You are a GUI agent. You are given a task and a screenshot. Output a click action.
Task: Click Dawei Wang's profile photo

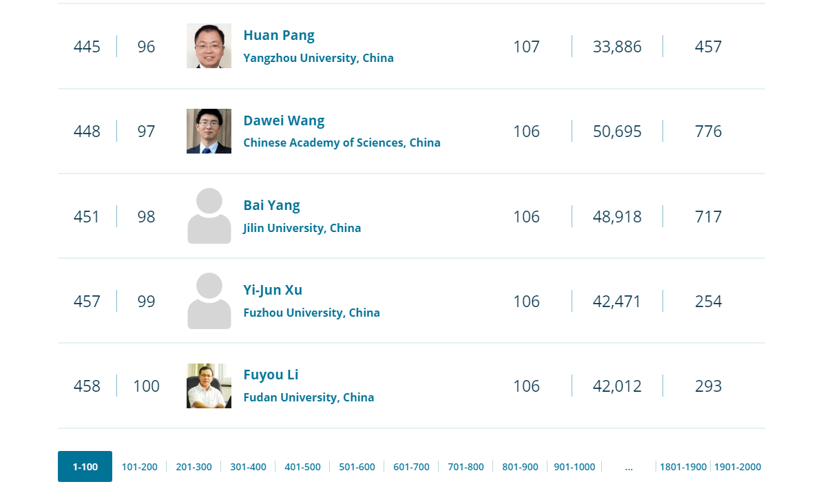coord(209,131)
